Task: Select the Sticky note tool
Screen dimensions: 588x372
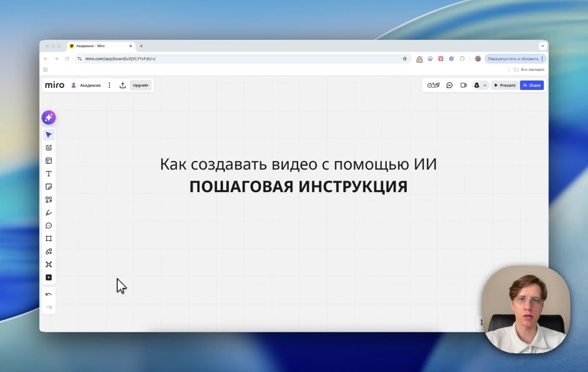Action: pyautogui.click(x=49, y=187)
